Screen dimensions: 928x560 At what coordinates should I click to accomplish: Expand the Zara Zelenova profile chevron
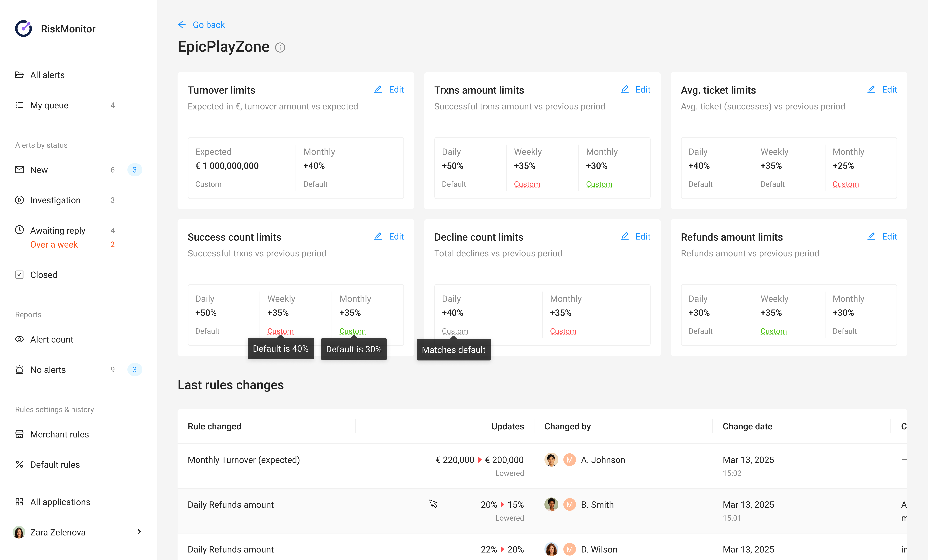click(139, 532)
